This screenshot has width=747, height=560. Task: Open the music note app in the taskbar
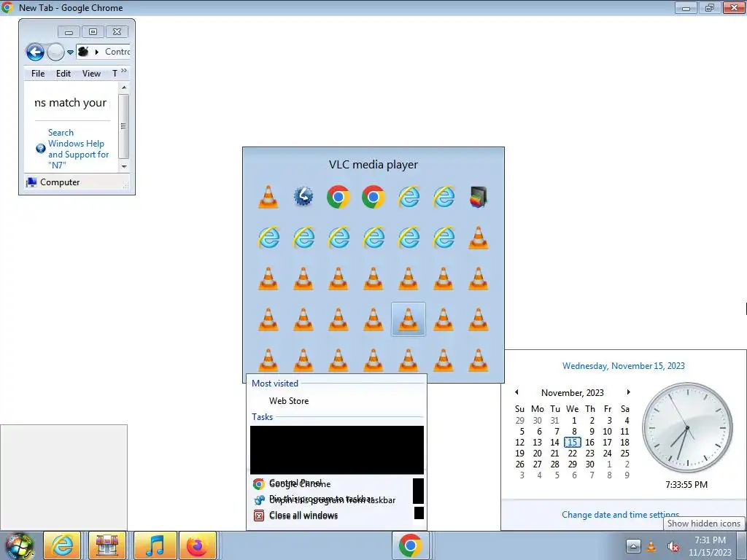click(x=155, y=545)
